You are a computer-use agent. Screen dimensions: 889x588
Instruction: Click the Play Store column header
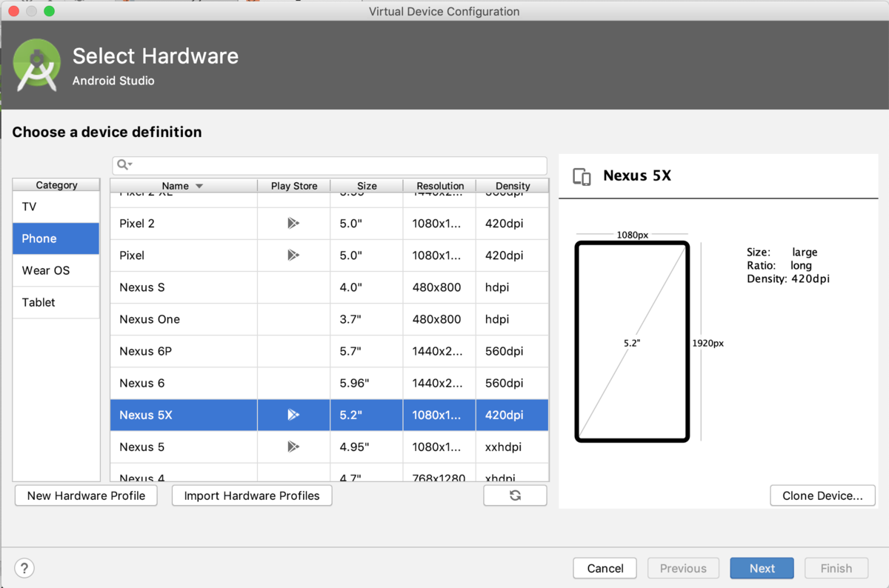click(294, 186)
